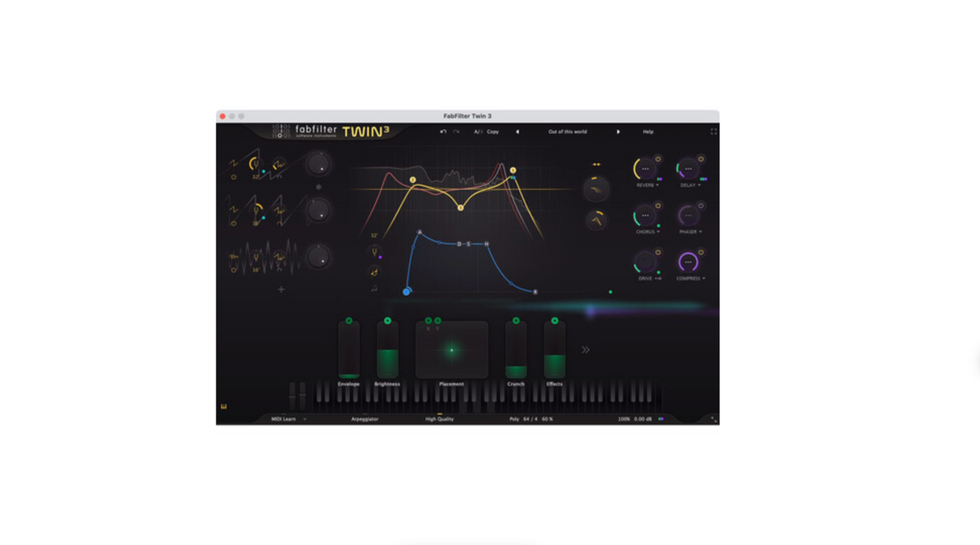The height and width of the screenshot is (545, 980).
Task: Enable the Phaser effect power button
Action: tap(701, 206)
